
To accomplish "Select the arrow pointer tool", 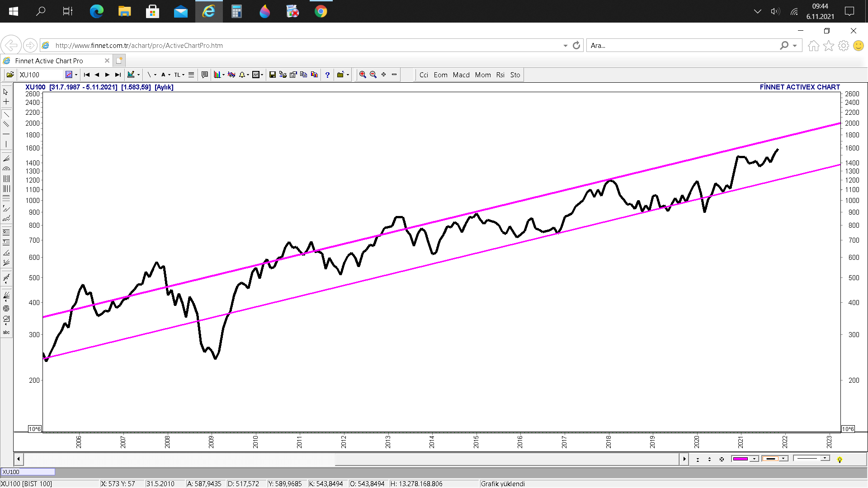I will 6,92.
